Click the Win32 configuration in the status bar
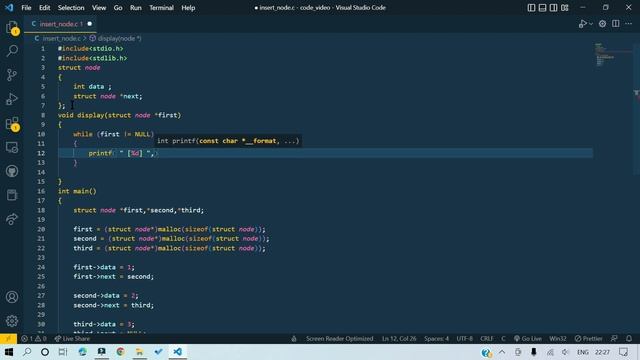The width and height of the screenshot is (640, 360). click(x=558, y=339)
